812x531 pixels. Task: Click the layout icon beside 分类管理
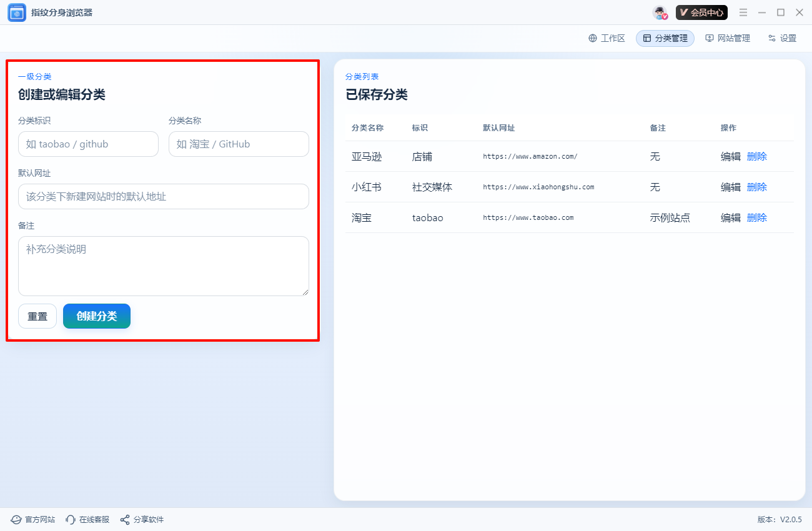click(647, 38)
